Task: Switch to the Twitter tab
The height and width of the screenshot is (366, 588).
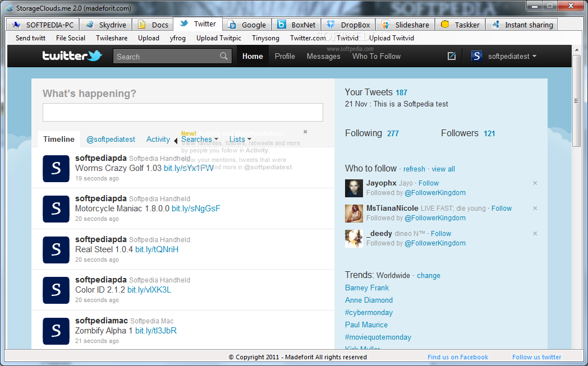Action: [x=198, y=24]
